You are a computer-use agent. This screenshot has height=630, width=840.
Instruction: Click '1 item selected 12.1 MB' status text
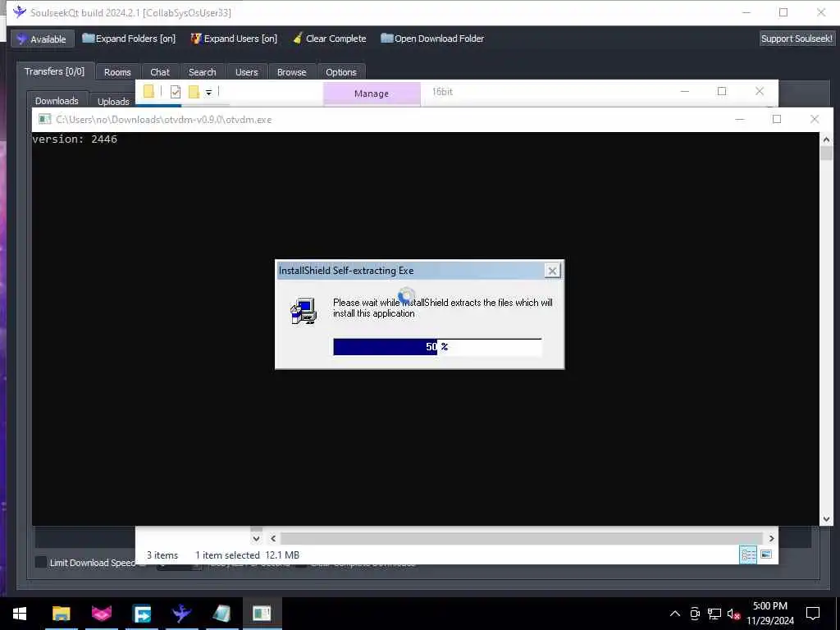(x=247, y=555)
